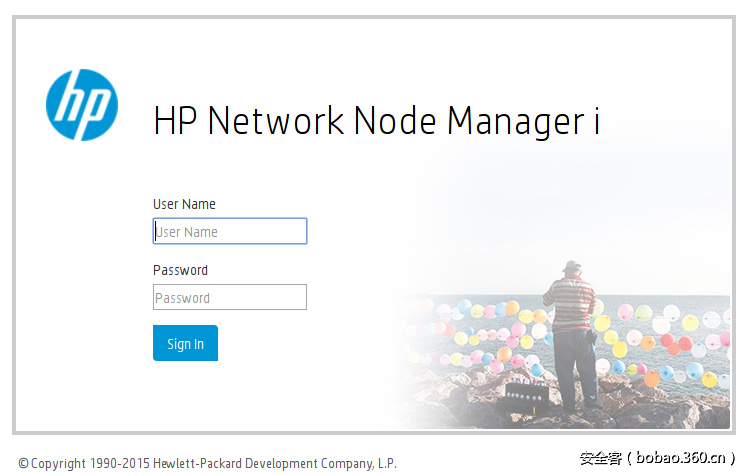
Task: Focus the User Name input field
Action: (230, 232)
